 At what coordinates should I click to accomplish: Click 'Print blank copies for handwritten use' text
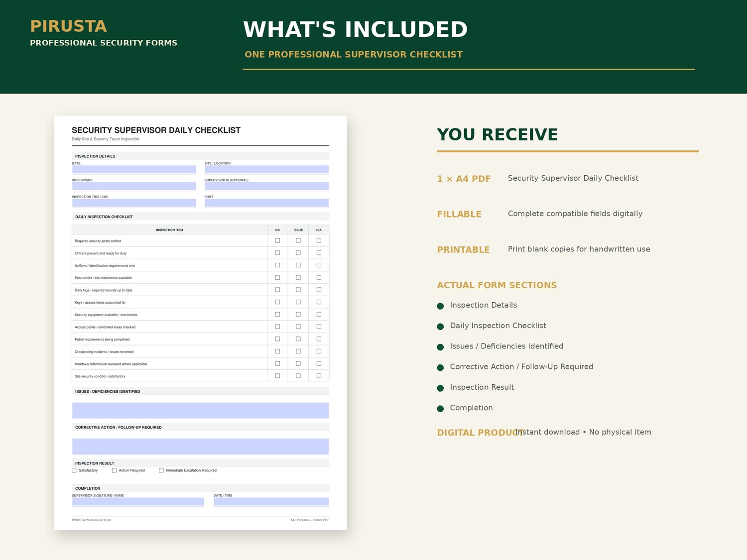(x=579, y=249)
